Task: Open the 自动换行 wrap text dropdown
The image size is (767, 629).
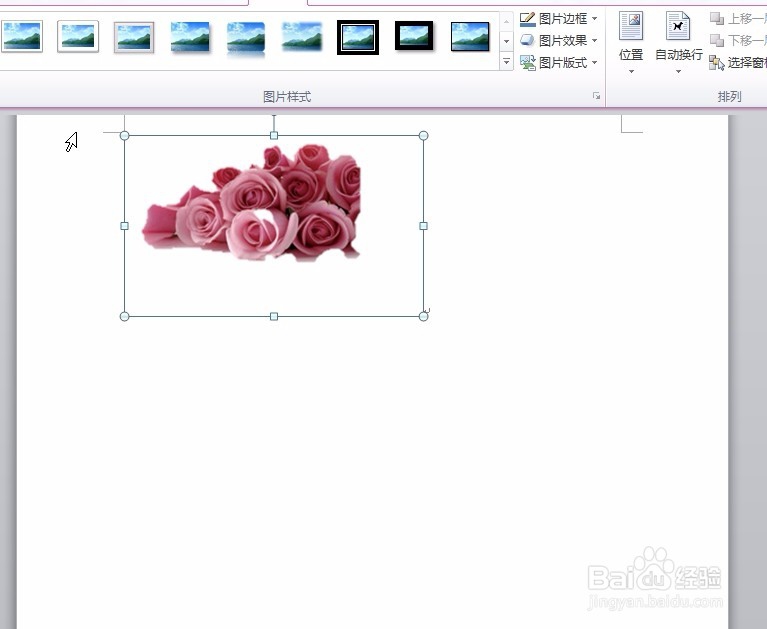Action: [x=678, y=43]
